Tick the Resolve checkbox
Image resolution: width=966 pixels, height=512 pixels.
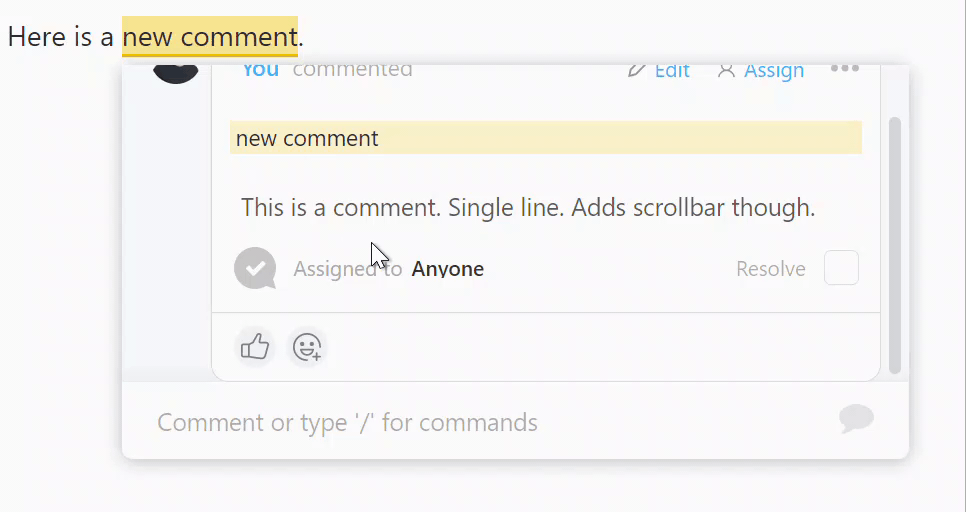[841, 267]
